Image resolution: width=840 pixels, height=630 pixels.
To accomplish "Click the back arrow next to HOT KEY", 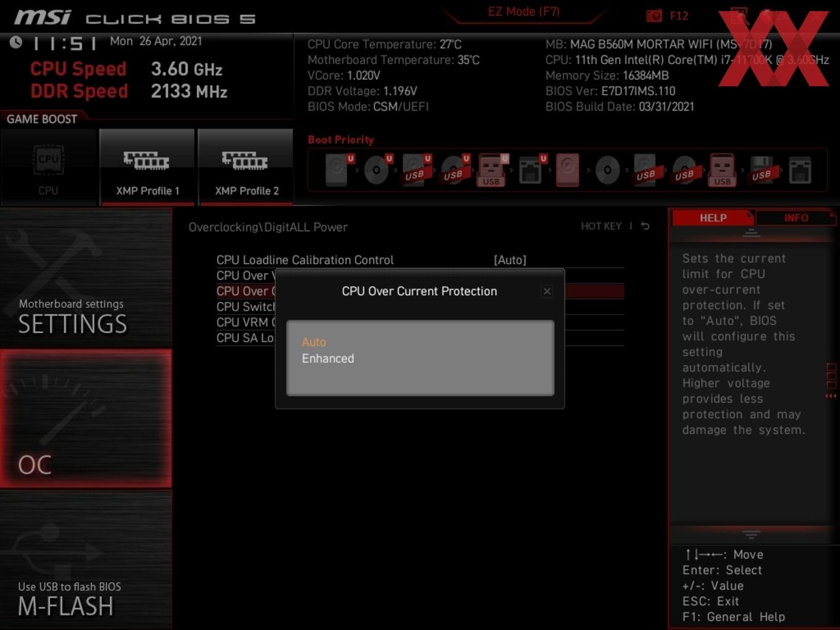I will click(x=645, y=226).
